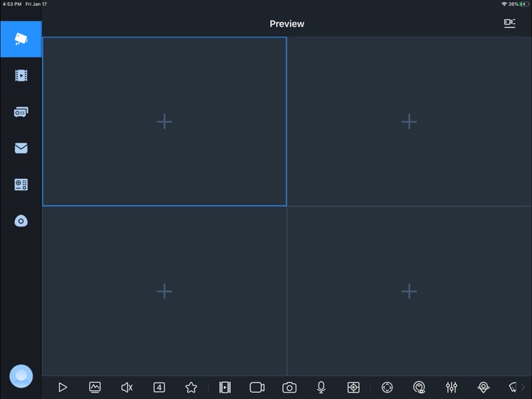The height and width of the screenshot is (399, 532).
Task: Tap the 4:53 PM clock in the status bar
Action: click(12, 4)
